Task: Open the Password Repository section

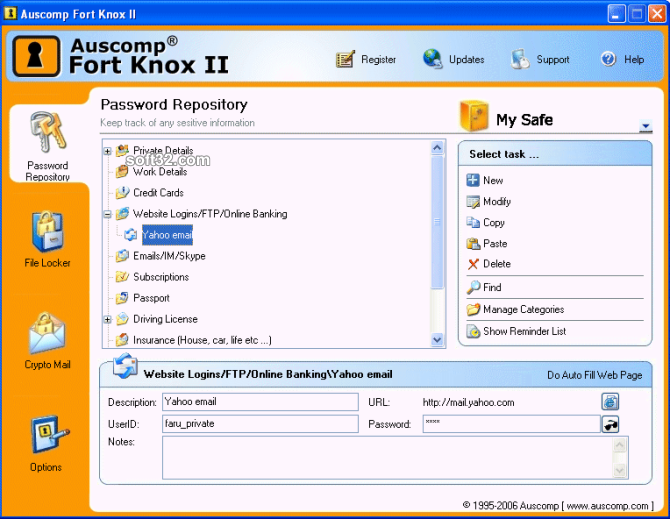Action: [x=48, y=145]
